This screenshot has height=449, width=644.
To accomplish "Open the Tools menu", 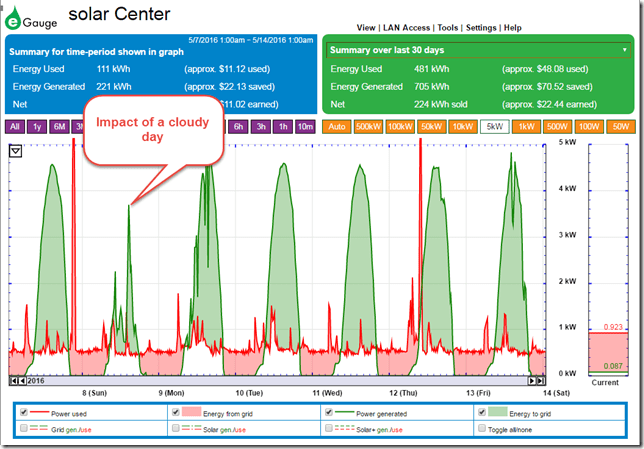I will coord(447,28).
